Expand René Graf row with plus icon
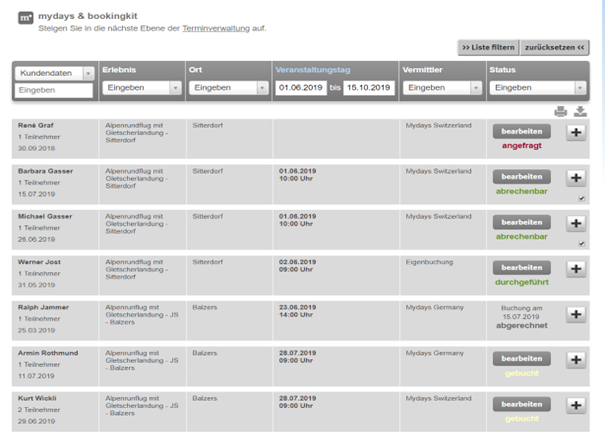Image resolution: width=605 pixels, height=440 pixels. pyautogui.click(x=576, y=133)
